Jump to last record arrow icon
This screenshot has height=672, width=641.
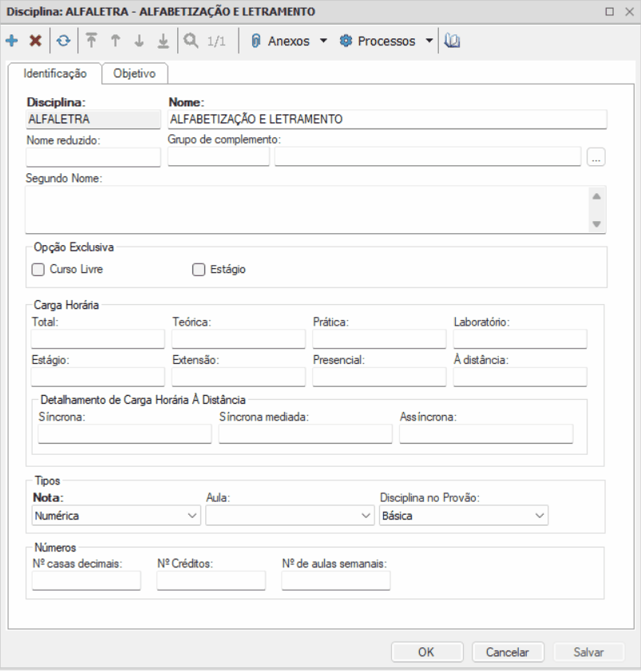point(162,42)
